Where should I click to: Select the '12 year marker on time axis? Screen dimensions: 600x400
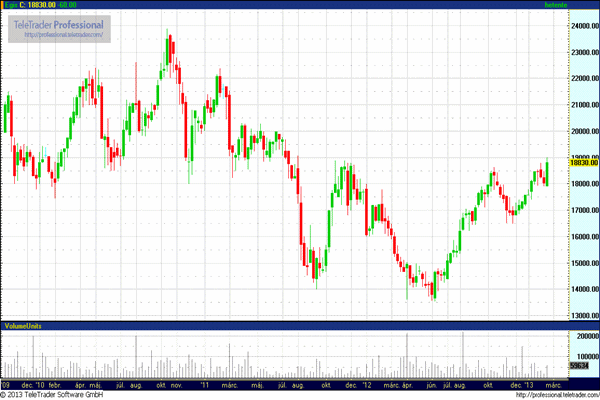coord(366,383)
